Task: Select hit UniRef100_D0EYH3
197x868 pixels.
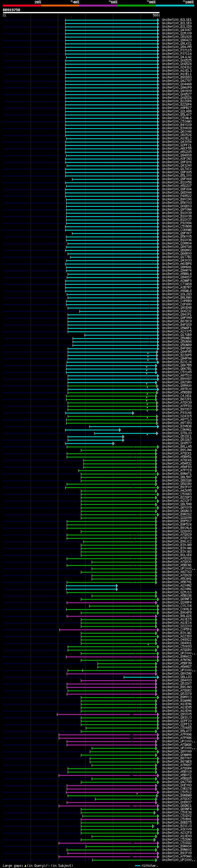Action: click(x=176, y=785)
